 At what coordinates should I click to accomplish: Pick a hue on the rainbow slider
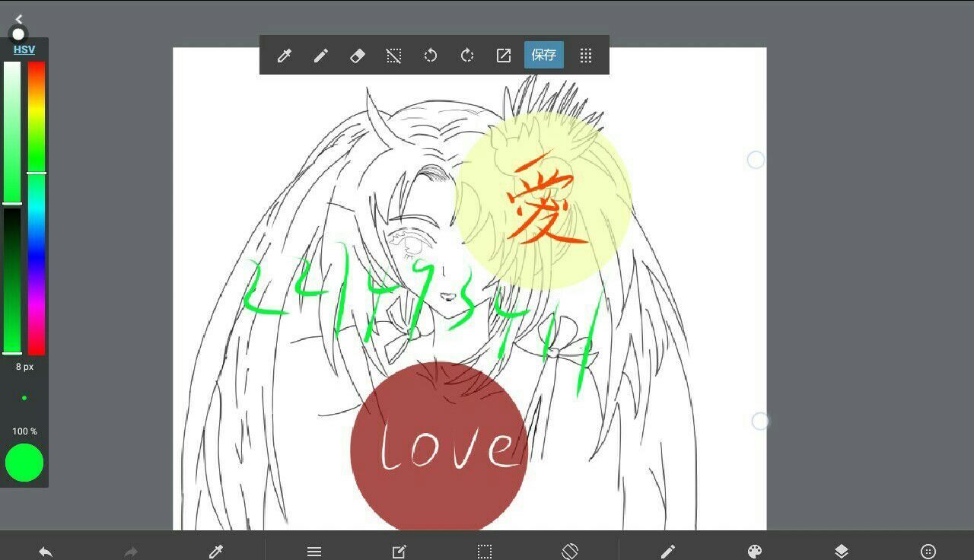click(x=37, y=208)
